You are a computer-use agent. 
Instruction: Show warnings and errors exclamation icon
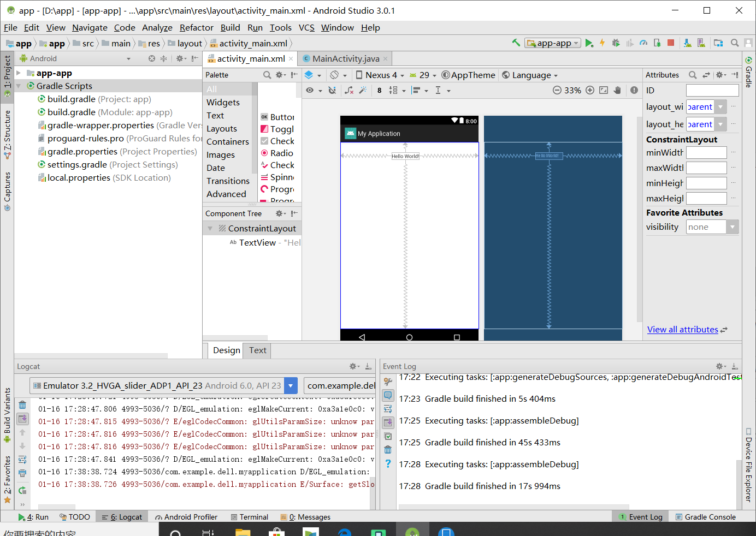pyautogui.click(x=634, y=90)
